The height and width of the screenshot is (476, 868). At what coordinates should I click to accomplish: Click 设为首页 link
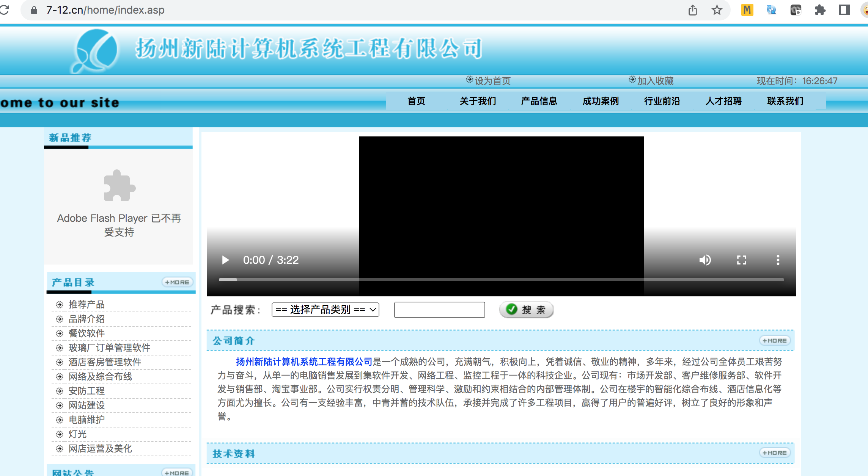(492, 81)
